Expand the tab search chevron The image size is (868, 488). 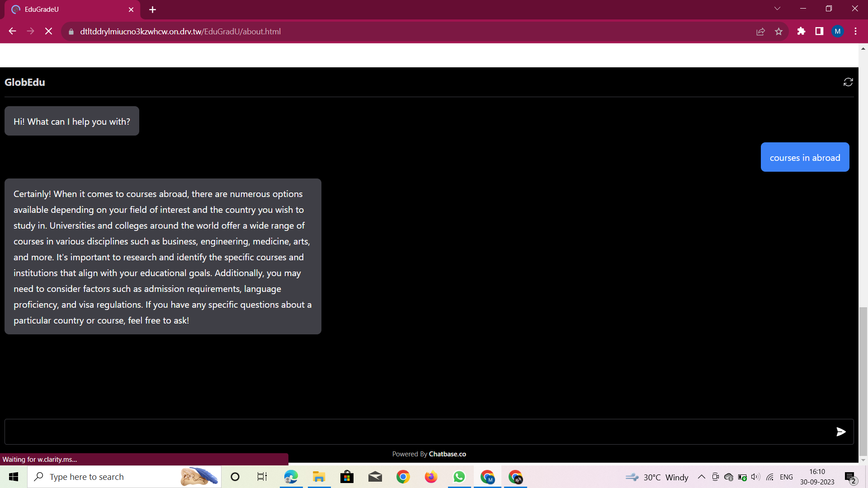(777, 9)
